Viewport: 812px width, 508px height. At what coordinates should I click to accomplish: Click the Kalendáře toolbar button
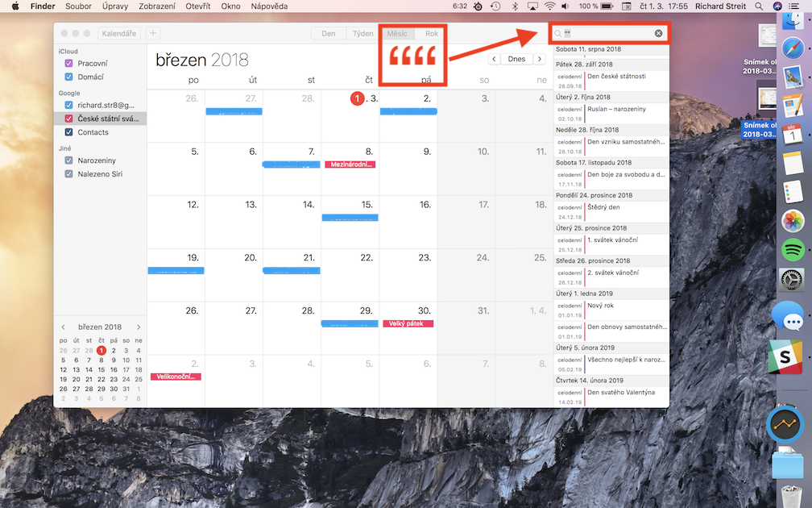click(118, 34)
